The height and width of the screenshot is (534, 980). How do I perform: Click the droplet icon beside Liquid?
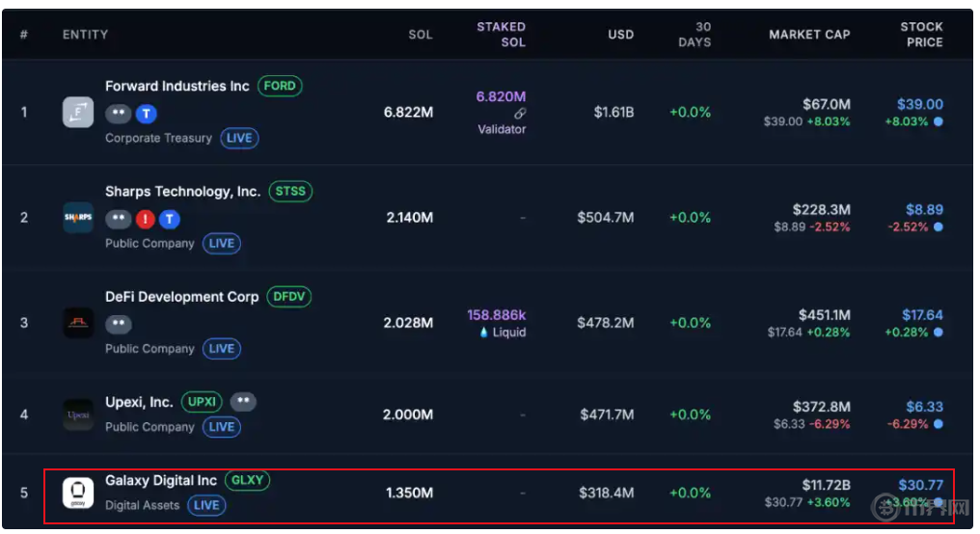tap(483, 333)
